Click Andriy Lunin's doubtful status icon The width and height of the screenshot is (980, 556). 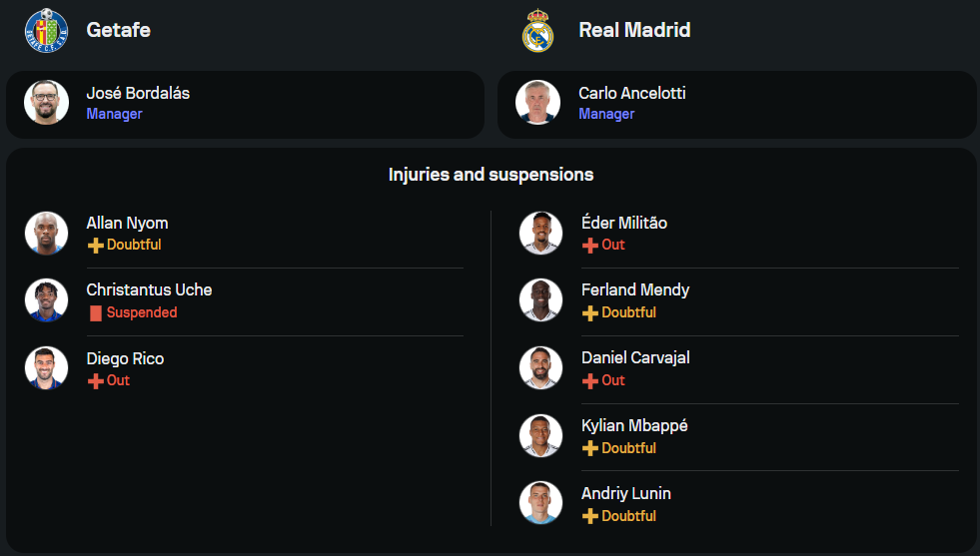[590, 517]
